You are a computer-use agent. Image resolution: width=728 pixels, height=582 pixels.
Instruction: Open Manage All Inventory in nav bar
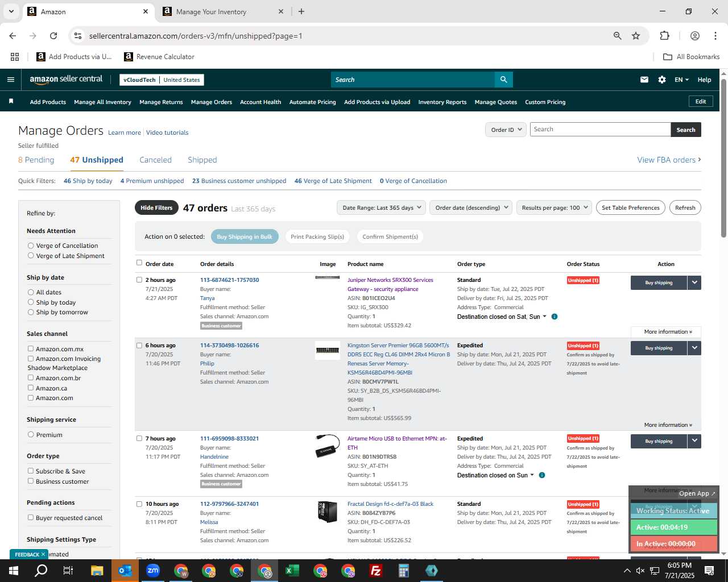pos(102,102)
